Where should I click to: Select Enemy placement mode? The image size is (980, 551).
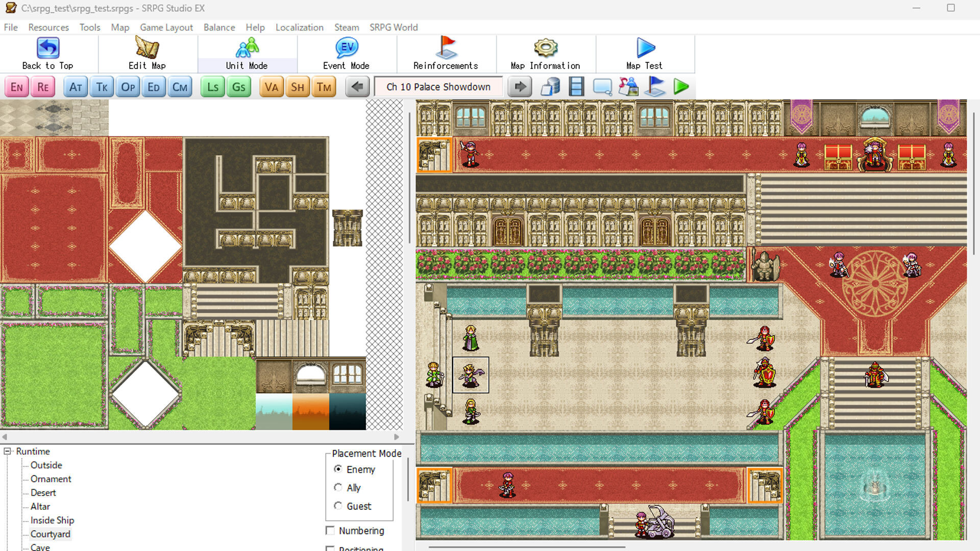click(338, 469)
